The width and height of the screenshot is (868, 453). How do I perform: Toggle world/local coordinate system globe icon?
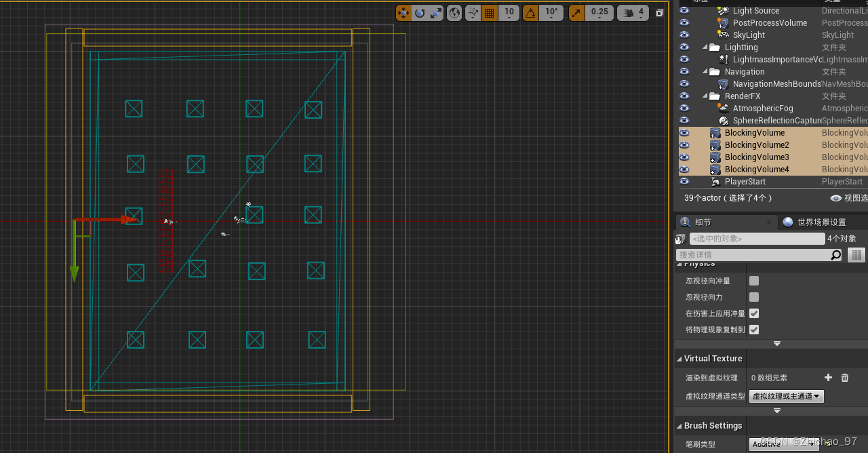pos(454,12)
